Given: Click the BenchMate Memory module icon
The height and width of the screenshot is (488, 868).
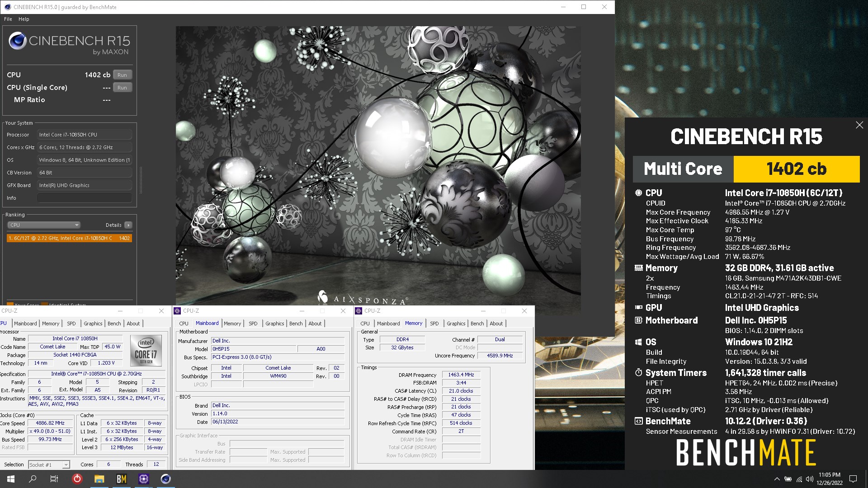Looking at the screenshot, I should tap(638, 268).
